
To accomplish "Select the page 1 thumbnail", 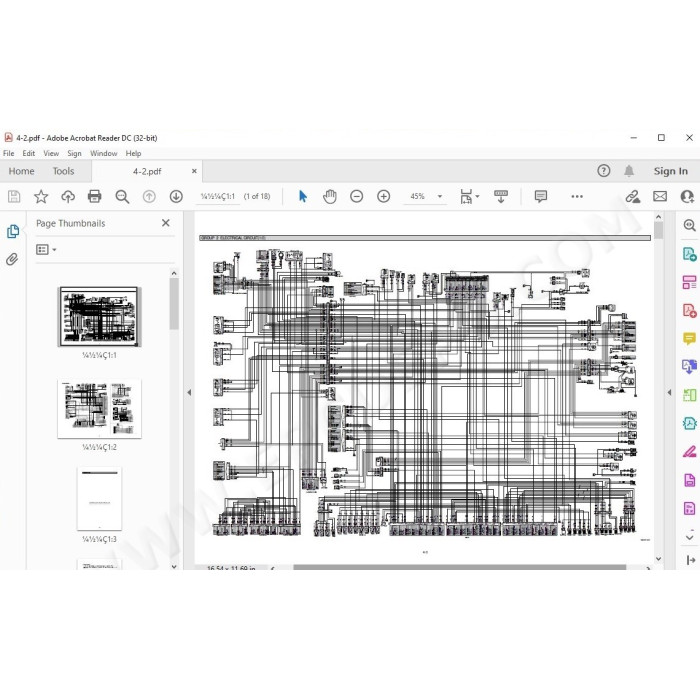I will pos(99,317).
